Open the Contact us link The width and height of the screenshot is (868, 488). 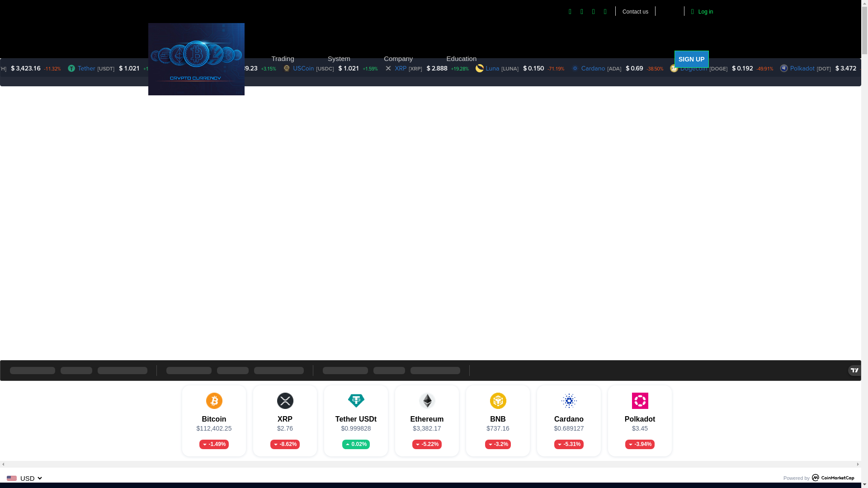click(x=635, y=12)
